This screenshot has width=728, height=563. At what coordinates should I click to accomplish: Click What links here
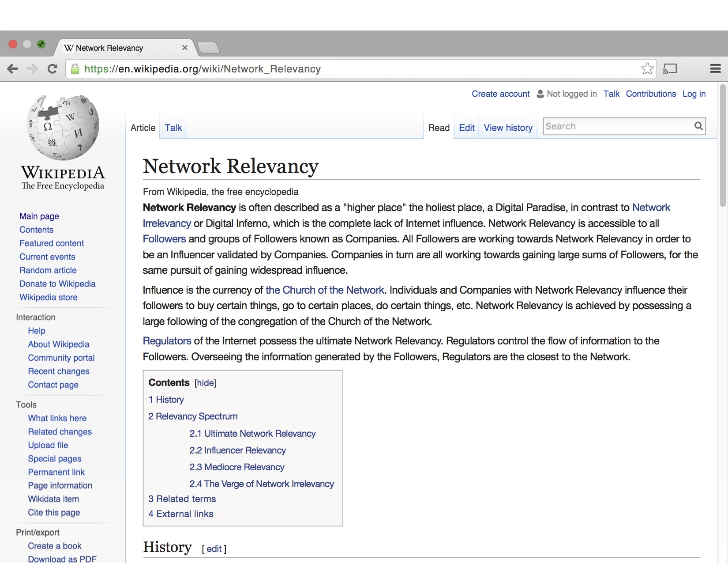(x=57, y=418)
